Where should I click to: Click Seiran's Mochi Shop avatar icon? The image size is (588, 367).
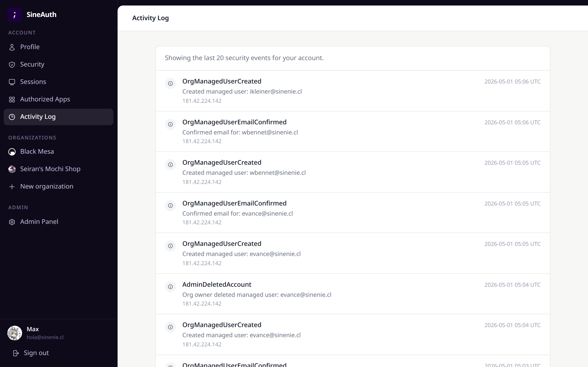(12, 169)
